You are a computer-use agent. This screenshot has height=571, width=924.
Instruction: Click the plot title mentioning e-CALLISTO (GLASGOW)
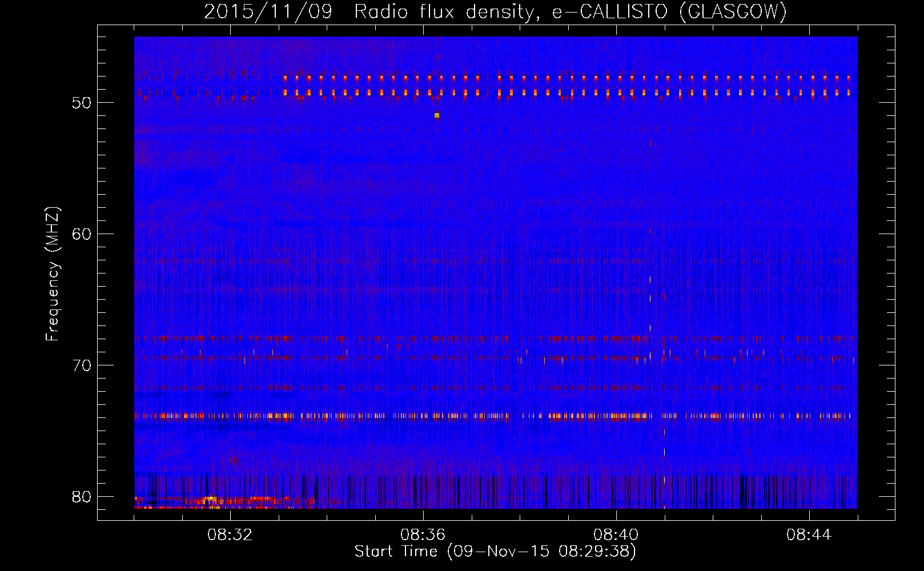click(495, 11)
